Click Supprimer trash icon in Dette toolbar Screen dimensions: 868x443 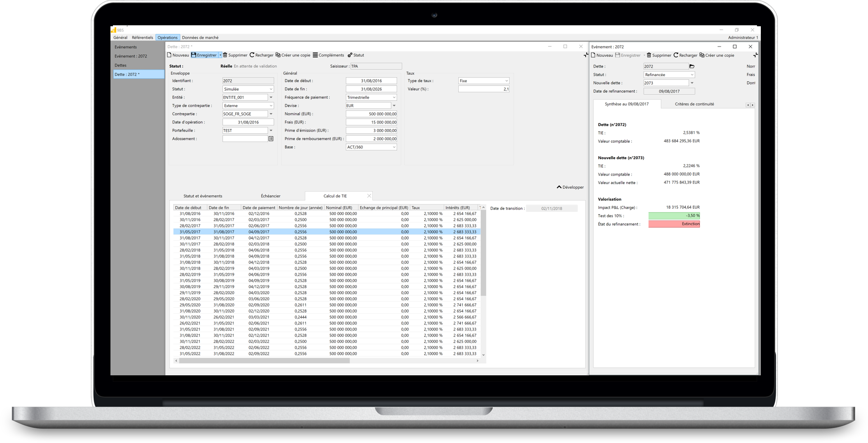tap(225, 55)
